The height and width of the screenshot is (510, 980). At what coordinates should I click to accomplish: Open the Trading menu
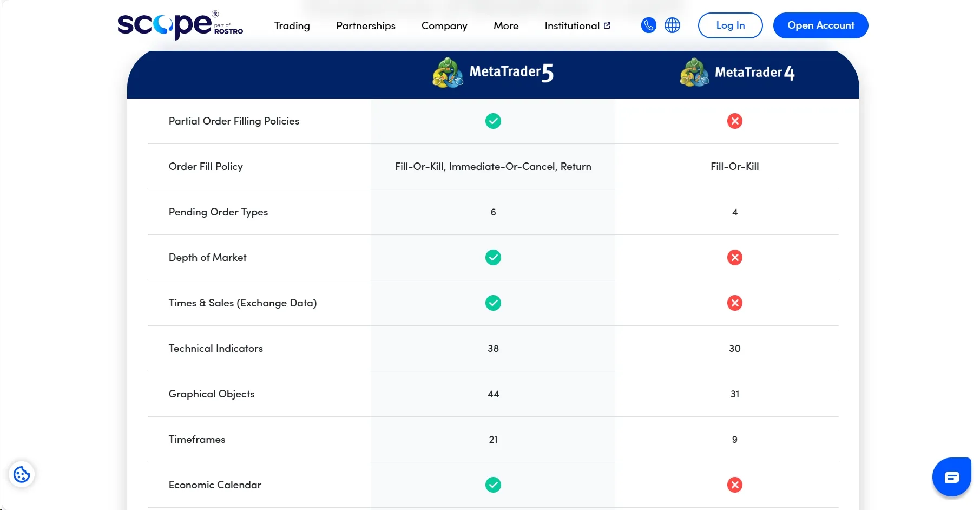(292, 26)
